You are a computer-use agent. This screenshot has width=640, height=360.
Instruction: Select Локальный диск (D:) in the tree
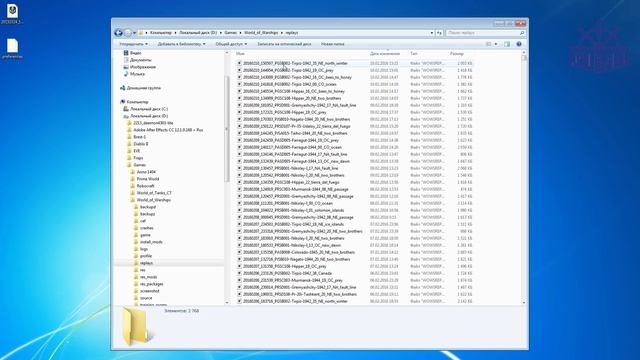(x=146, y=116)
